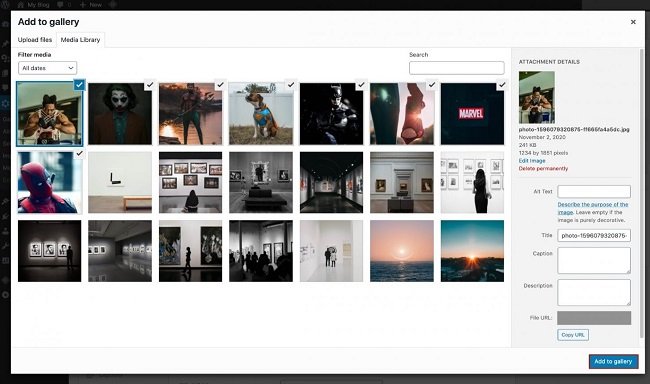Image resolution: width=650 pixels, height=384 pixels.
Task: Click the Delete permanently link
Action: [x=543, y=168]
